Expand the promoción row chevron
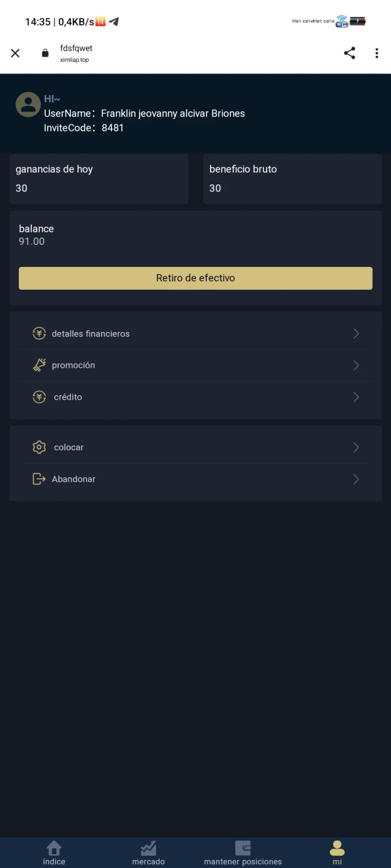 (356, 365)
